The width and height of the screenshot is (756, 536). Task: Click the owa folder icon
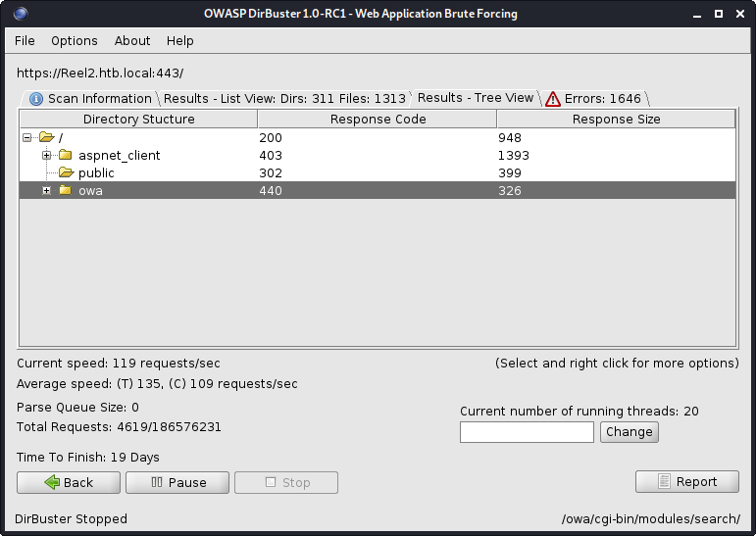tap(66, 191)
